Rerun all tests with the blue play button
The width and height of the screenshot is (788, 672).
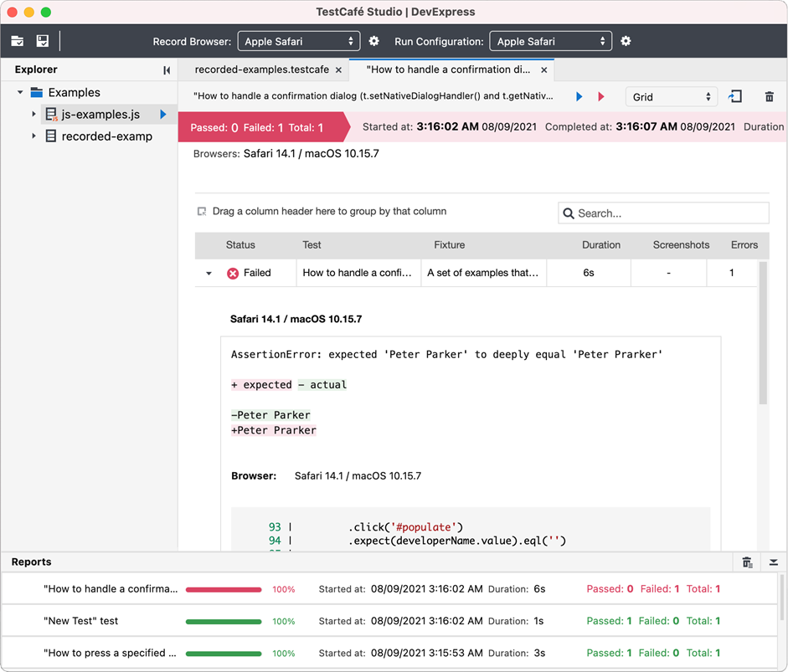pos(579,96)
